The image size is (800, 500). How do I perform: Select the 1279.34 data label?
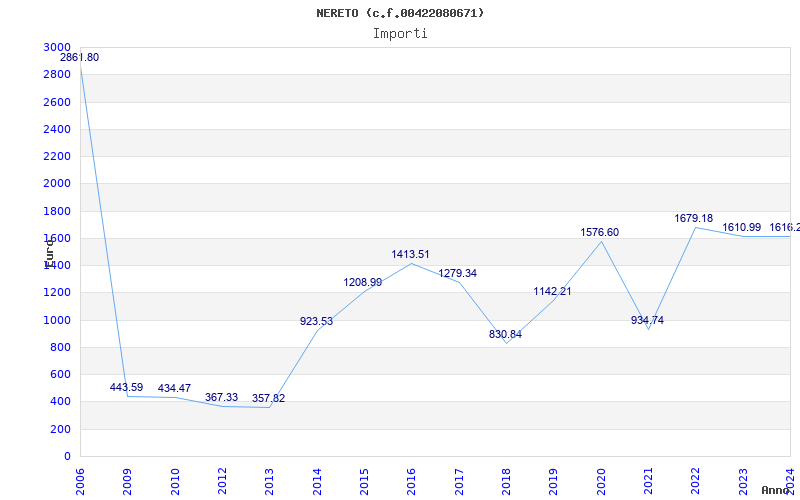pyautogui.click(x=458, y=273)
